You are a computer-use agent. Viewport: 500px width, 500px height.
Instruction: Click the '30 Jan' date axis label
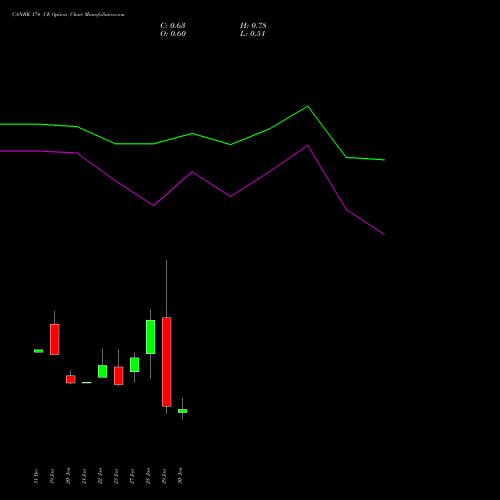180,476
